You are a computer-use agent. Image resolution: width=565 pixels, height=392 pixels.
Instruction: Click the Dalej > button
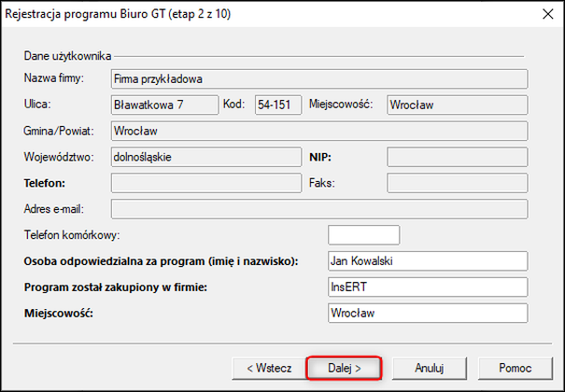coord(344,368)
